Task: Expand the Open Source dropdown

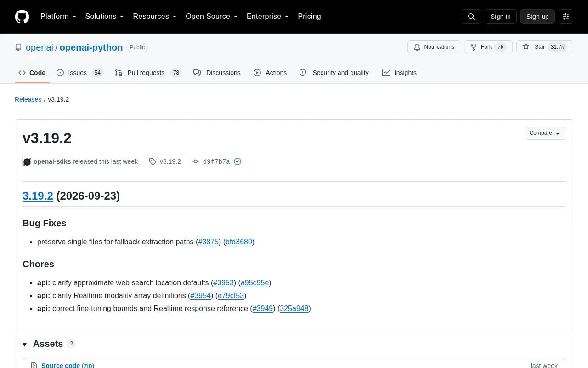Action: coord(212,17)
